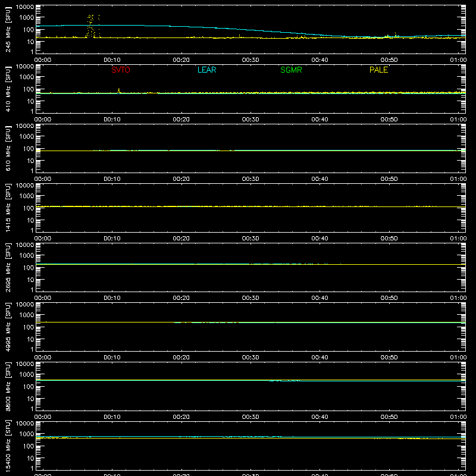Screen dimensions: 476x476
Task: Click 01:00 time label under 610 MHz plot
Action: [458, 179]
